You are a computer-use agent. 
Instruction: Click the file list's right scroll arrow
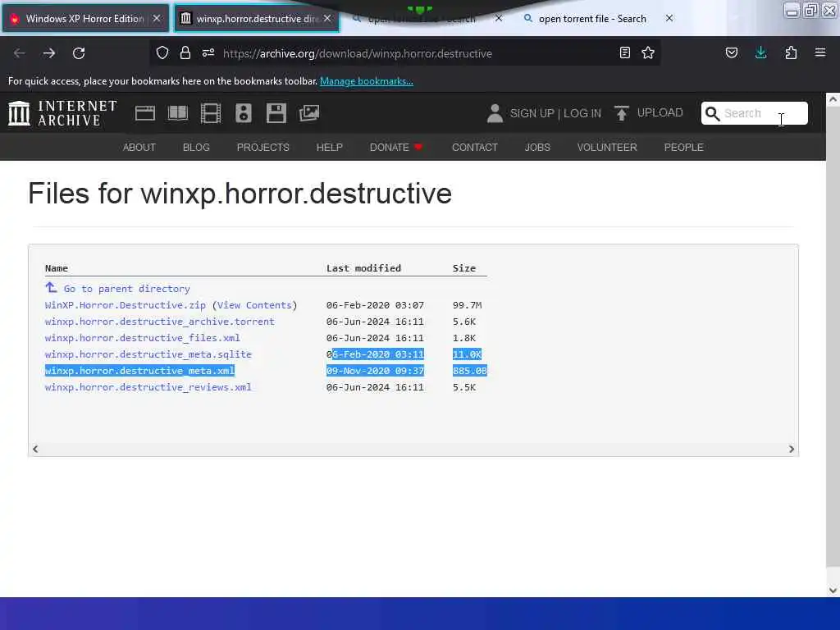click(792, 449)
